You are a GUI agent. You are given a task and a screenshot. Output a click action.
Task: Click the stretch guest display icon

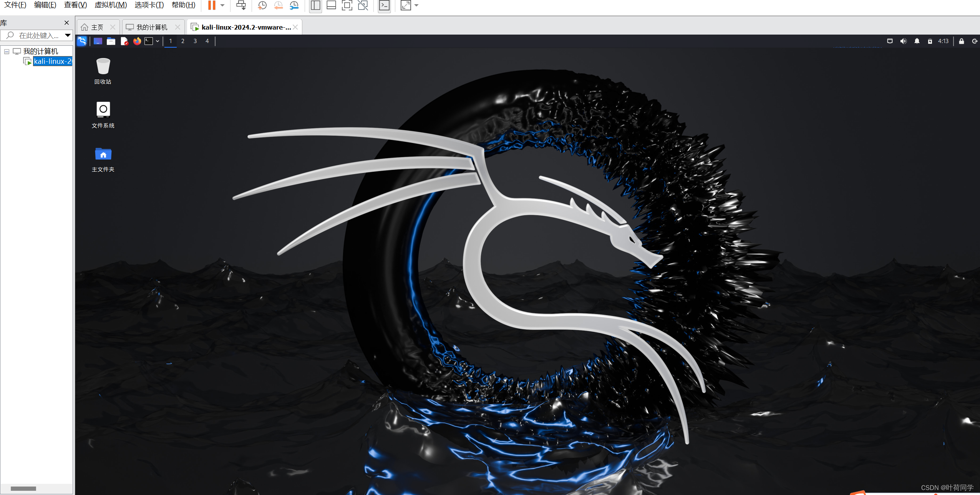406,5
